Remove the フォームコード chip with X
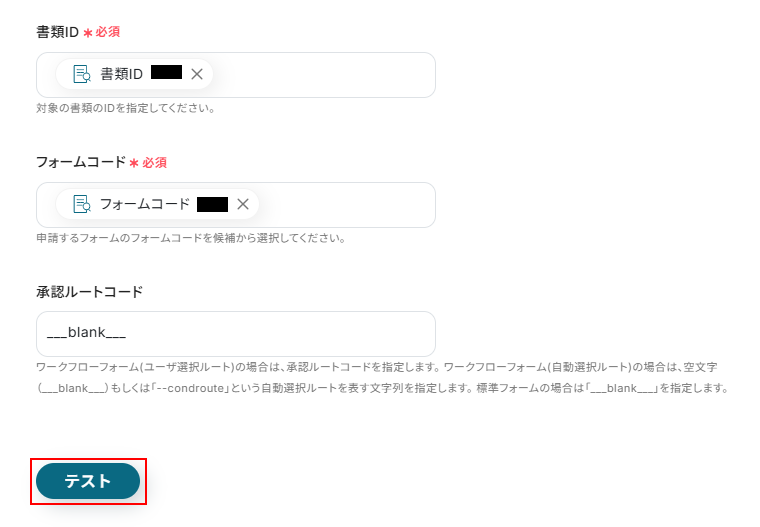The image size is (760, 527). pyautogui.click(x=243, y=204)
